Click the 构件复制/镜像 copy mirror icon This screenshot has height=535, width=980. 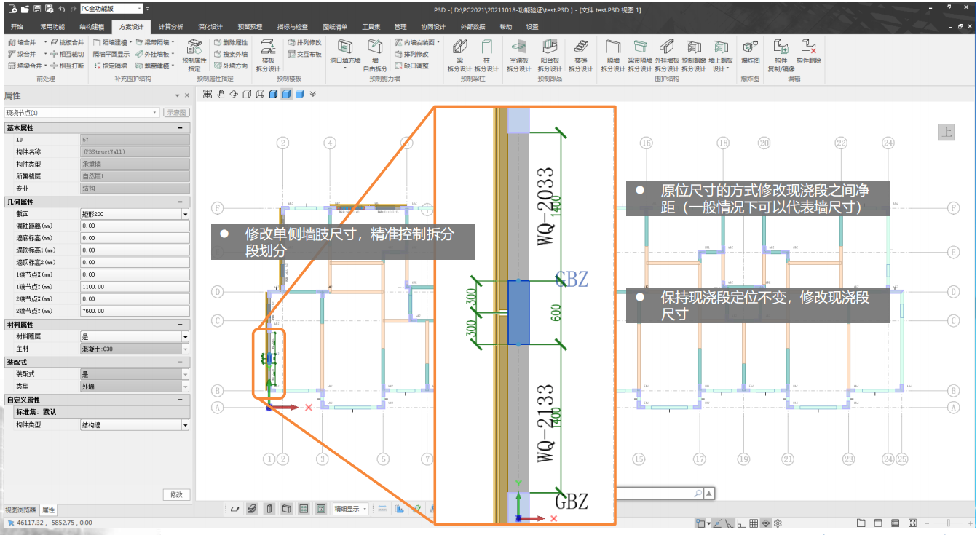[x=781, y=47]
